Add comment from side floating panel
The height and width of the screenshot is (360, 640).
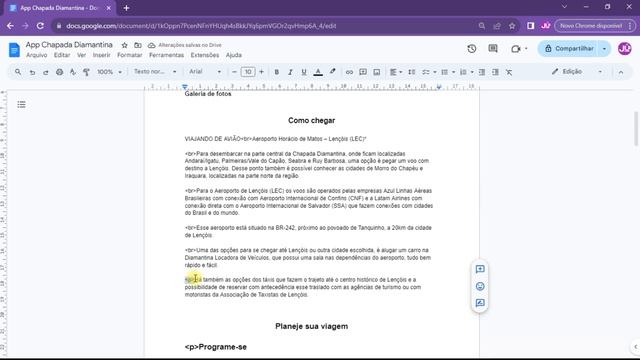click(480, 269)
